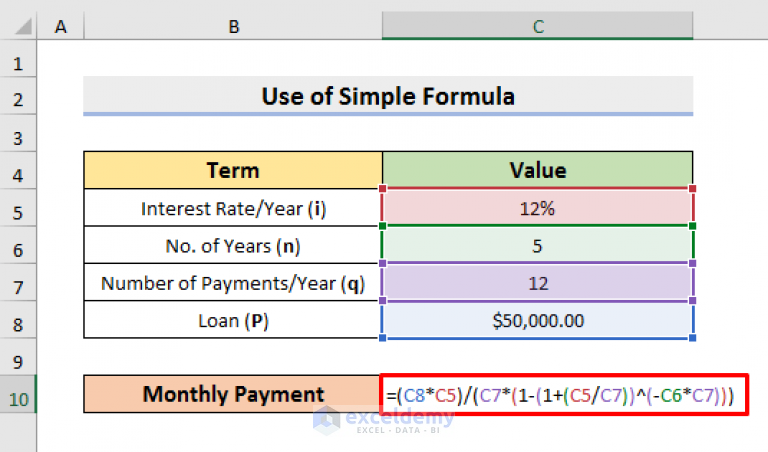768x452 pixels.
Task: Select column A header
Action: [60, 26]
